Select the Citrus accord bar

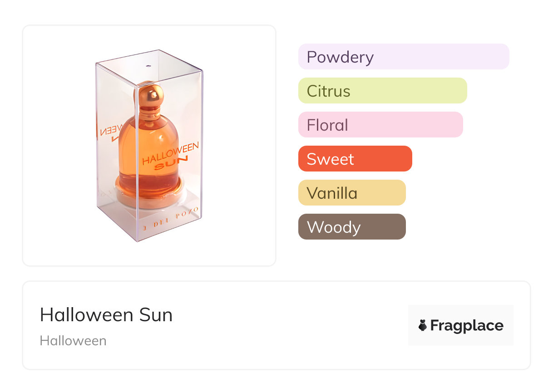tap(382, 91)
